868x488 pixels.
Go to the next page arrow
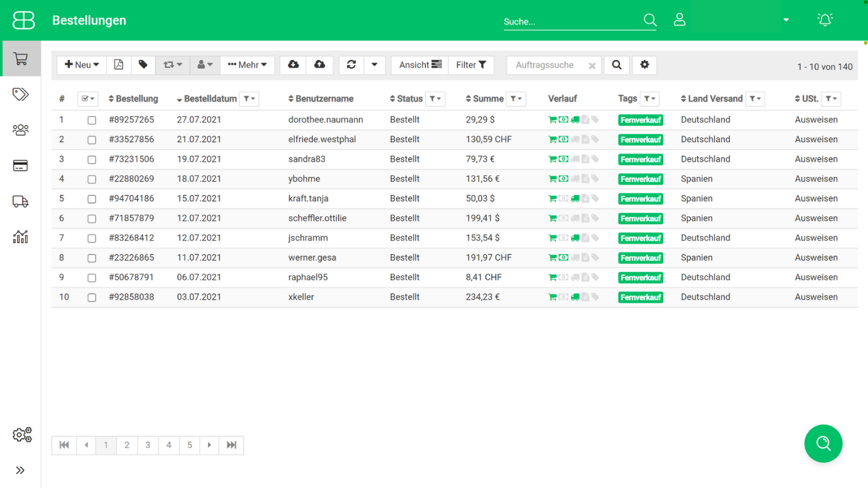pyautogui.click(x=209, y=445)
